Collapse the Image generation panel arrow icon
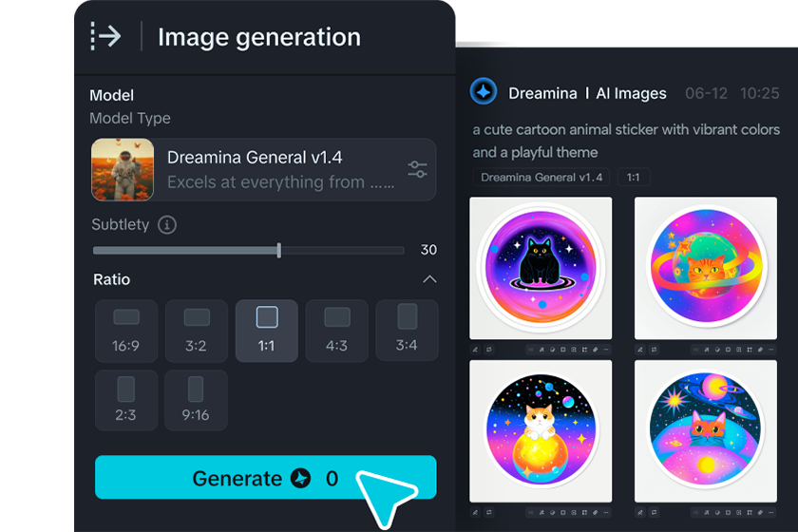798x532 pixels. (x=105, y=36)
